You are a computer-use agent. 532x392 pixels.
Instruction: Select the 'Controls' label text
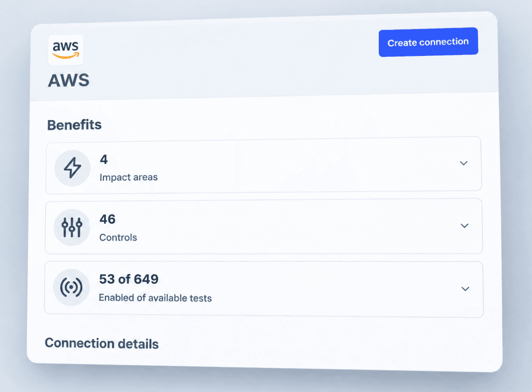tap(118, 237)
